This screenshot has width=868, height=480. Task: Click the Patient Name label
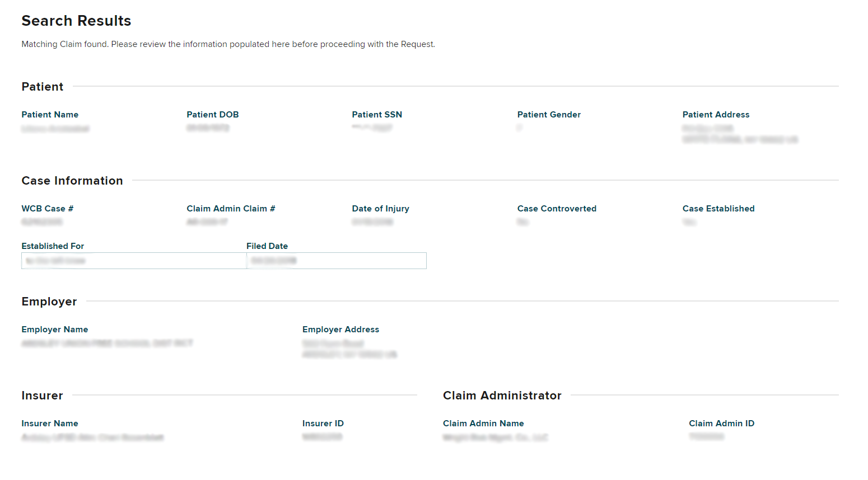[x=50, y=115]
